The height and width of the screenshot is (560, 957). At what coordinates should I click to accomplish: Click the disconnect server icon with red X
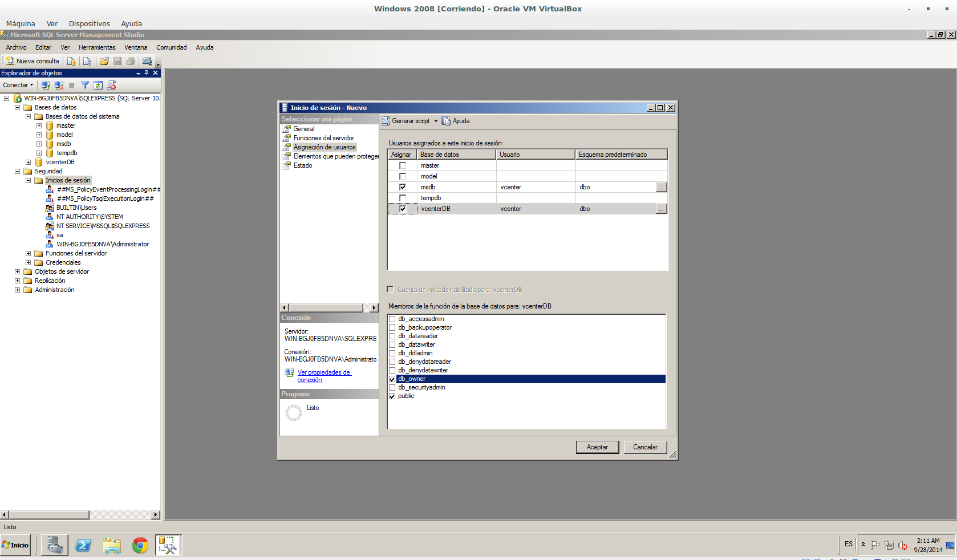(59, 85)
